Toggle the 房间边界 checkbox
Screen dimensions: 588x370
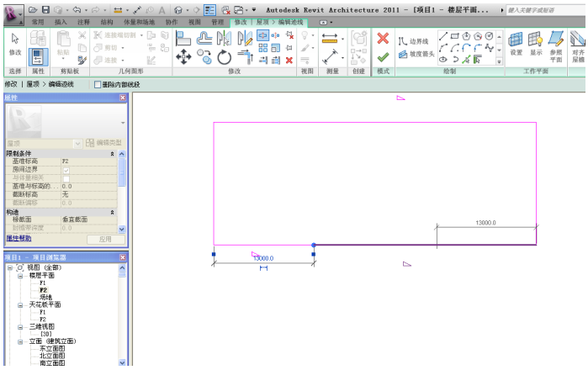(66, 170)
